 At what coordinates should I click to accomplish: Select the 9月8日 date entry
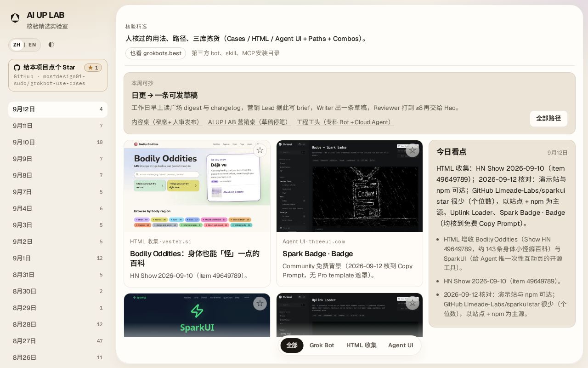[58, 176]
